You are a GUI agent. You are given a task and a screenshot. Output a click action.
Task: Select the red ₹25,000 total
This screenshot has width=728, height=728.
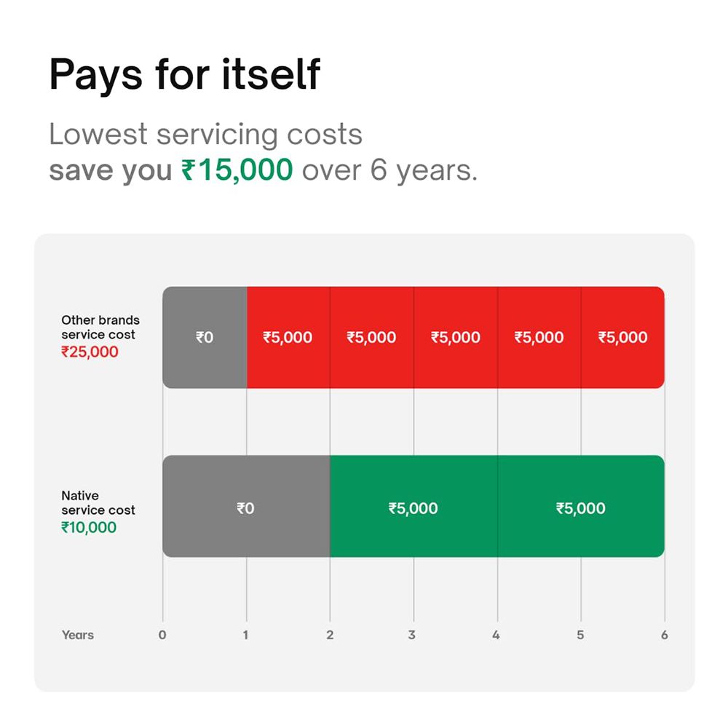[90, 352]
